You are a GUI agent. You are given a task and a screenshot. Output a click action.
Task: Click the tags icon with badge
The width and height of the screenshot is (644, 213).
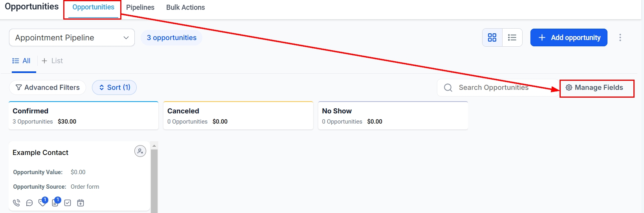point(42,202)
